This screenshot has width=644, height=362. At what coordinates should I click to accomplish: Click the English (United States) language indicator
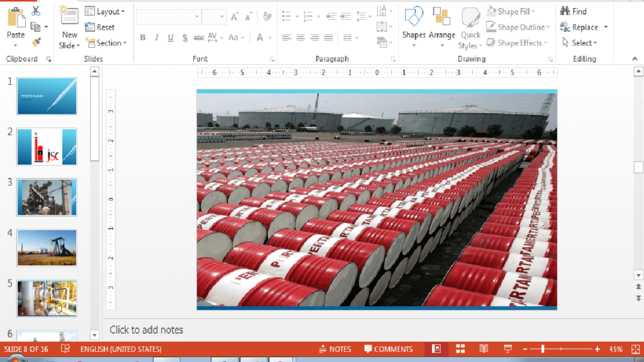(x=121, y=349)
